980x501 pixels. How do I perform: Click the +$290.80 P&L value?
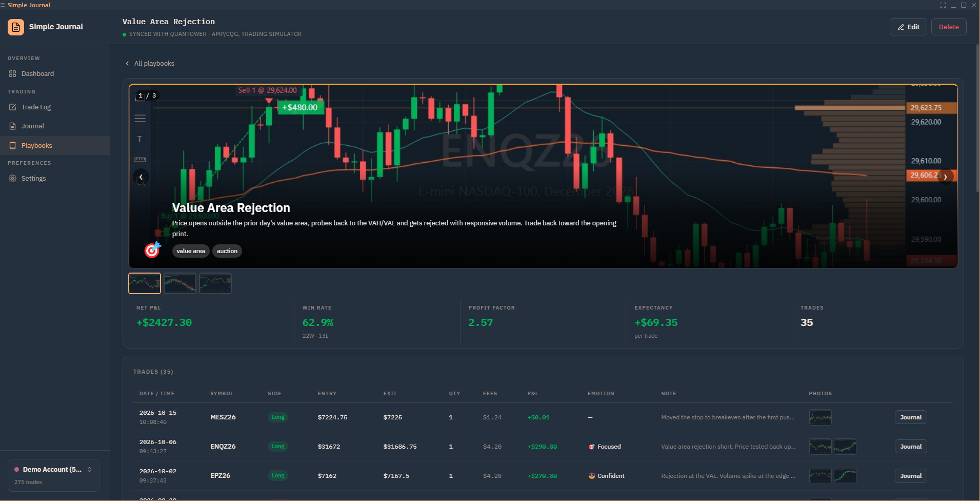pos(542,447)
